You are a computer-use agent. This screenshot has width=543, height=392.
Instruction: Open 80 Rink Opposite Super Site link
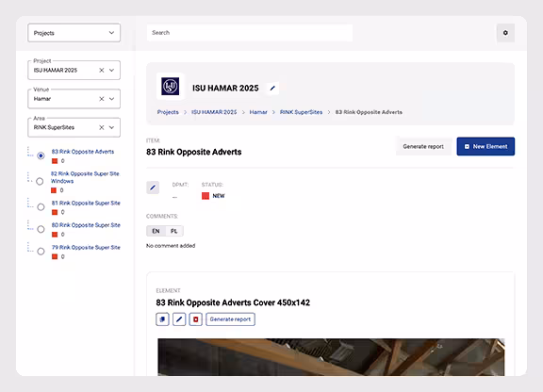point(86,225)
